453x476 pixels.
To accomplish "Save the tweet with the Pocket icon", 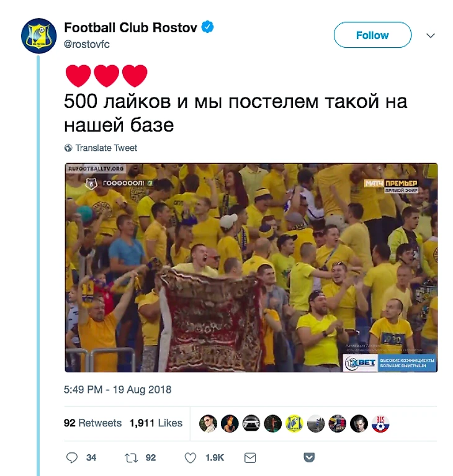I will coord(309,457).
